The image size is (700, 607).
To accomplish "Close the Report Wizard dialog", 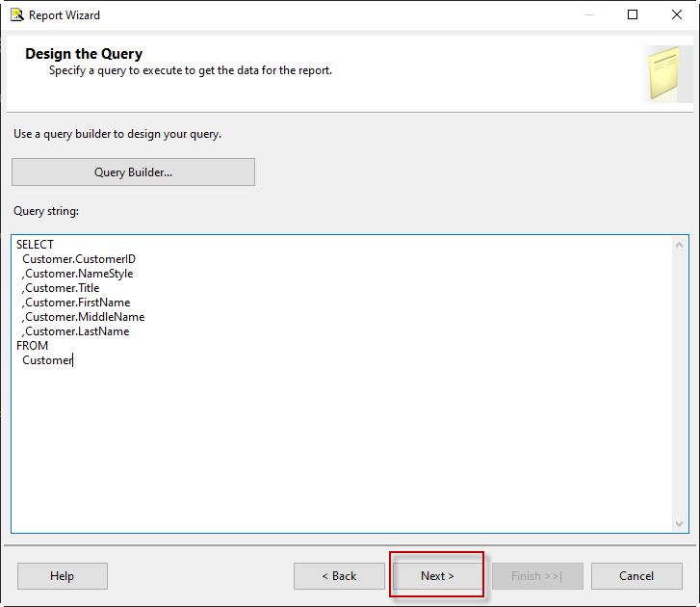I will click(677, 14).
